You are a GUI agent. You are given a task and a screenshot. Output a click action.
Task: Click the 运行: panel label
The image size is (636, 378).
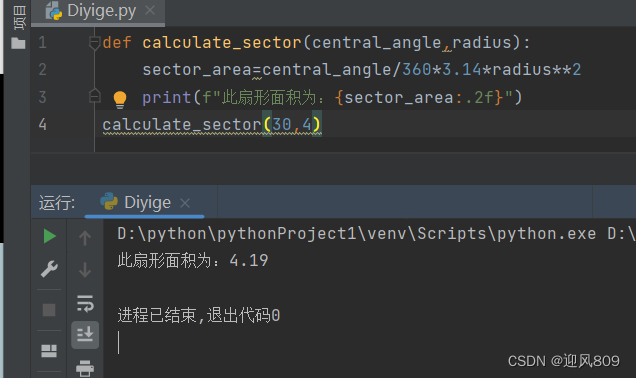pos(57,202)
